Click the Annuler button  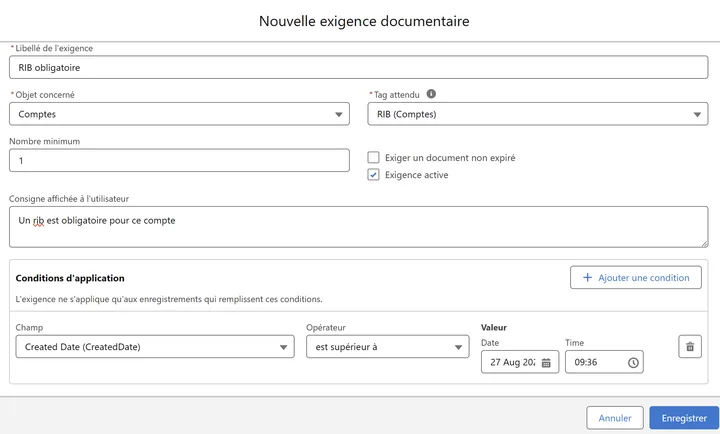click(x=615, y=418)
